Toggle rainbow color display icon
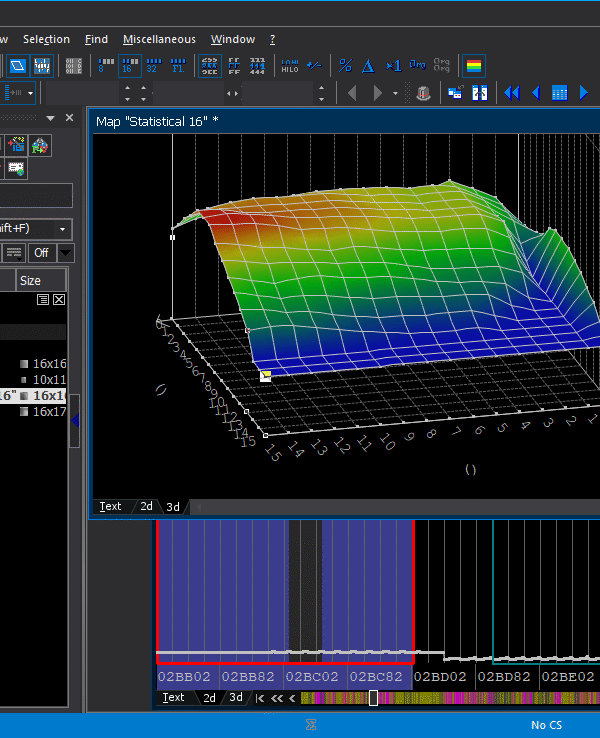Screen dimensions: 600x738 pos(473,65)
